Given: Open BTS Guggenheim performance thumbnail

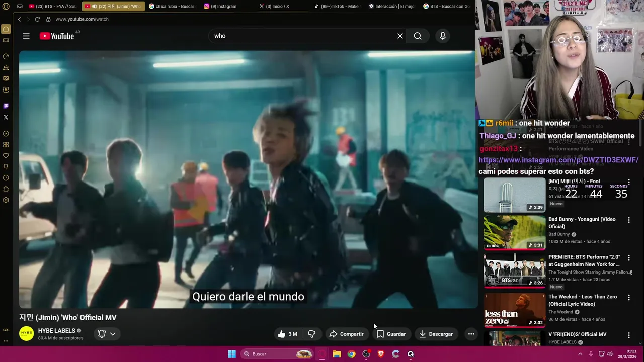Looking at the screenshot, I should click(x=514, y=270).
